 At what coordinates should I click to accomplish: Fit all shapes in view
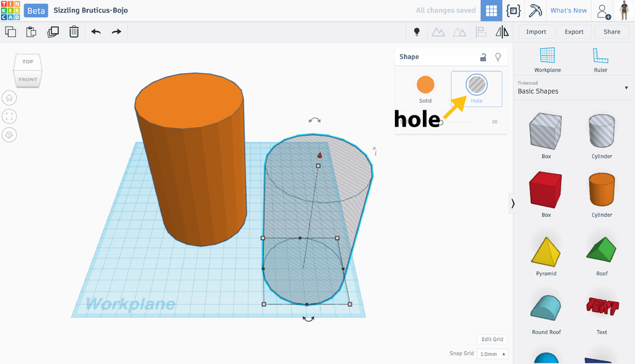pos(9,117)
